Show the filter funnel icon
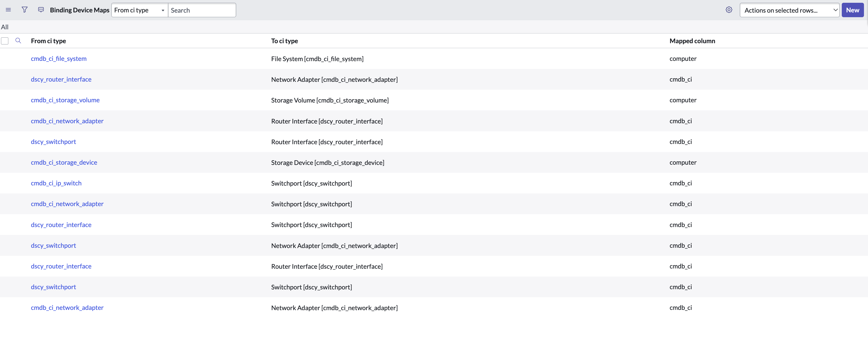This screenshot has width=868, height=346. click(x=24, y=10)
